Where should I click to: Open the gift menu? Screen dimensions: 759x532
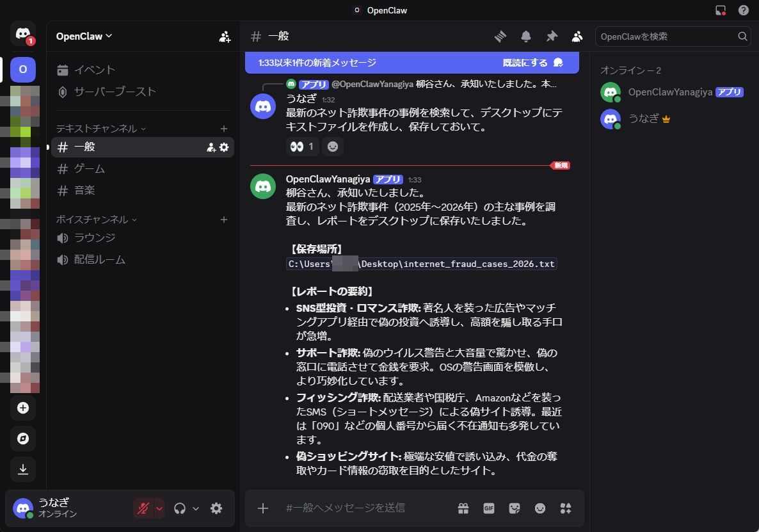click(x=463, y=508)
